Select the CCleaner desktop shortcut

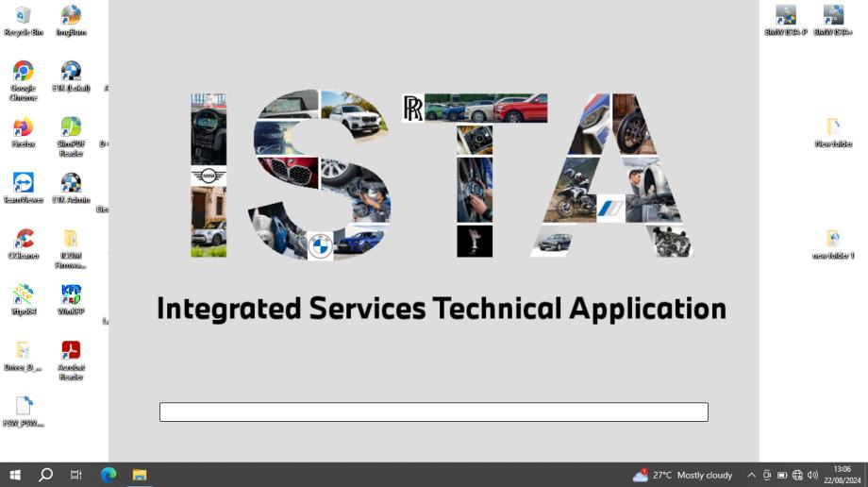click(24, 243)
